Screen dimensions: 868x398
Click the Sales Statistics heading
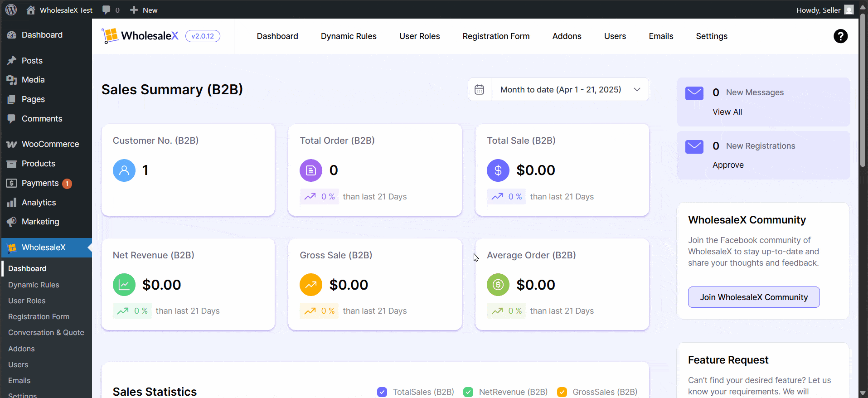pyautogui.click(x=155, y=392)
